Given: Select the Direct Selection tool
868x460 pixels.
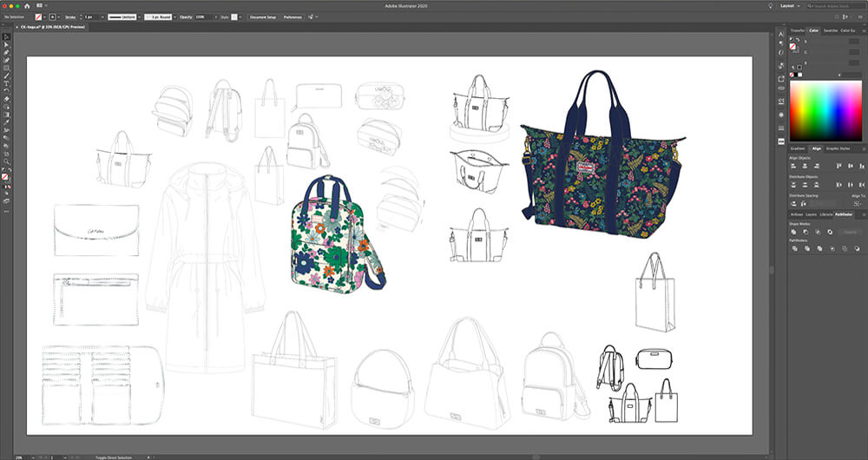Looking at the screenshot, I should point(6,44).
